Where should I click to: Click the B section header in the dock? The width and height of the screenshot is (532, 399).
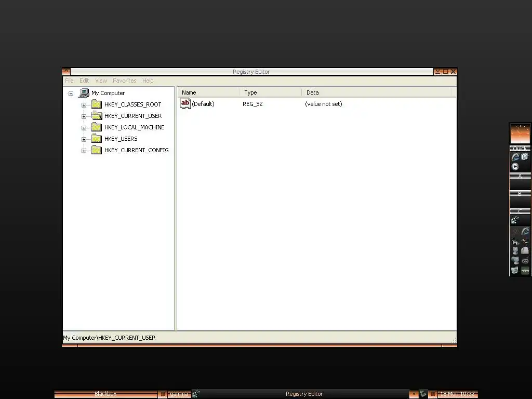click(x=520, y=193)
